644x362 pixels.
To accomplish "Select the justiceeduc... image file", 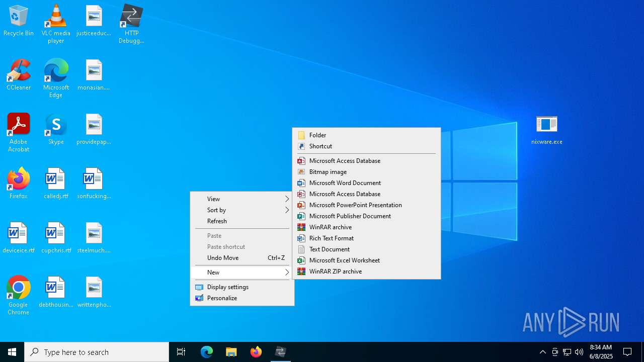I will (x=94, y=21).
